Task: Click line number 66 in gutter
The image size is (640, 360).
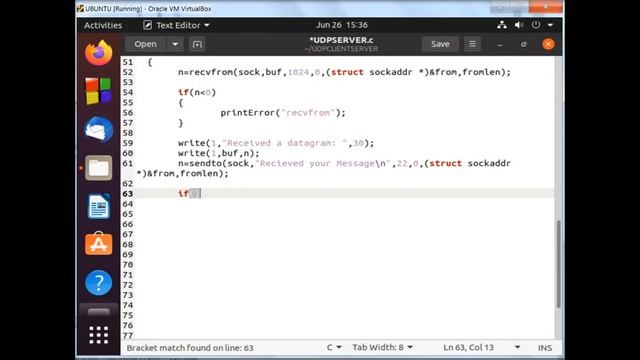Action: tap(128, 224)
